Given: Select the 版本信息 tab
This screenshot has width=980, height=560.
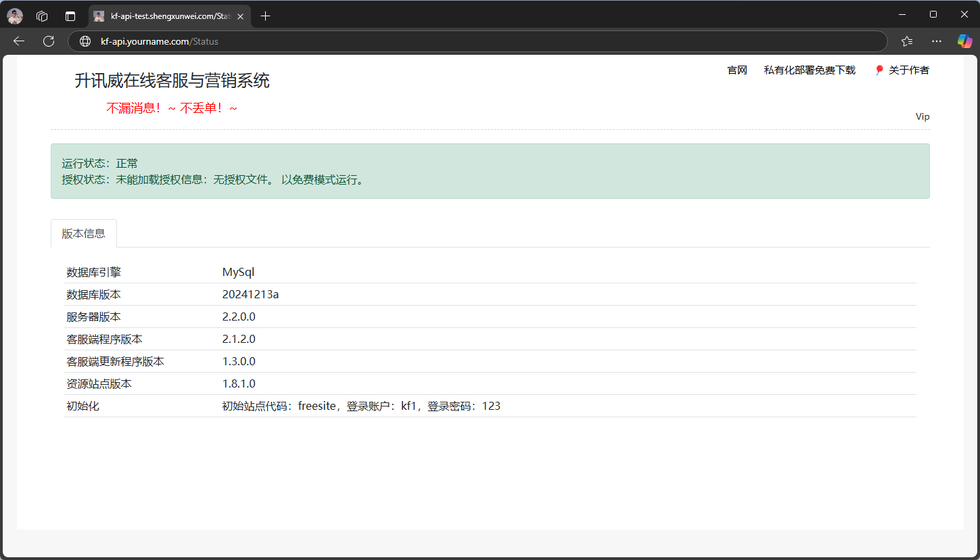Looking at the screenshot, I should click(x=83, y=233).
